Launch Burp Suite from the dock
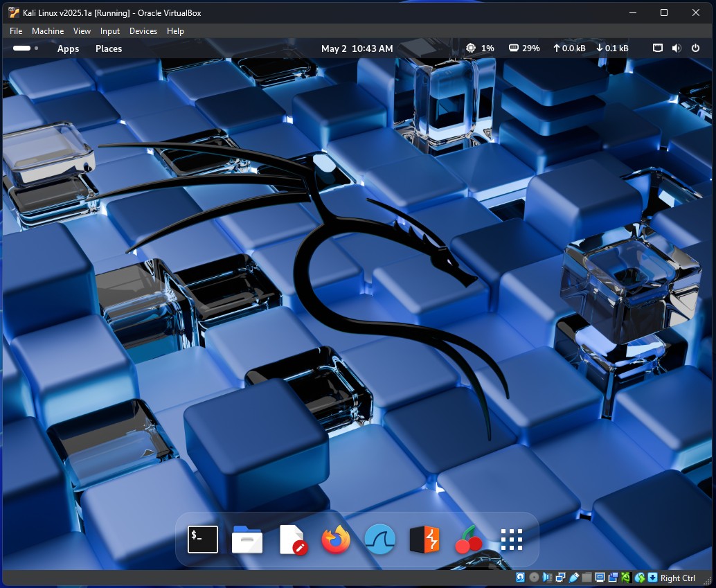Image resolution: width=716 pixels, height=588 pixels. (424, 540)
